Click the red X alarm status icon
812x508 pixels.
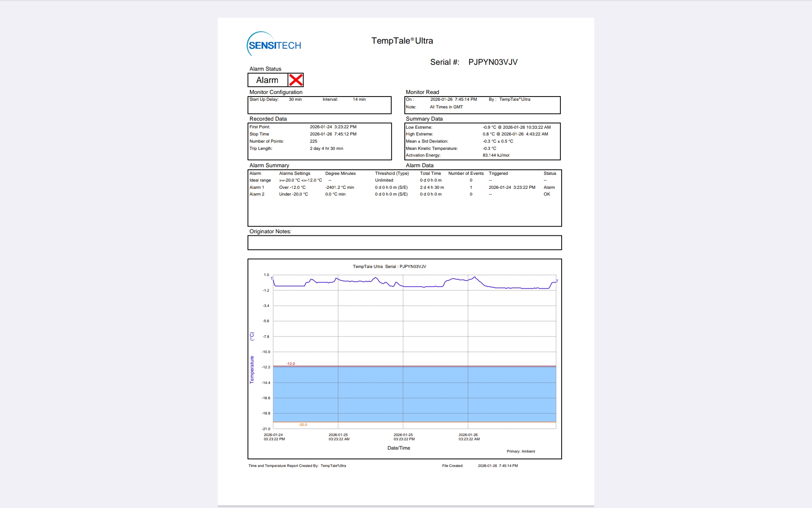point(296,80)
